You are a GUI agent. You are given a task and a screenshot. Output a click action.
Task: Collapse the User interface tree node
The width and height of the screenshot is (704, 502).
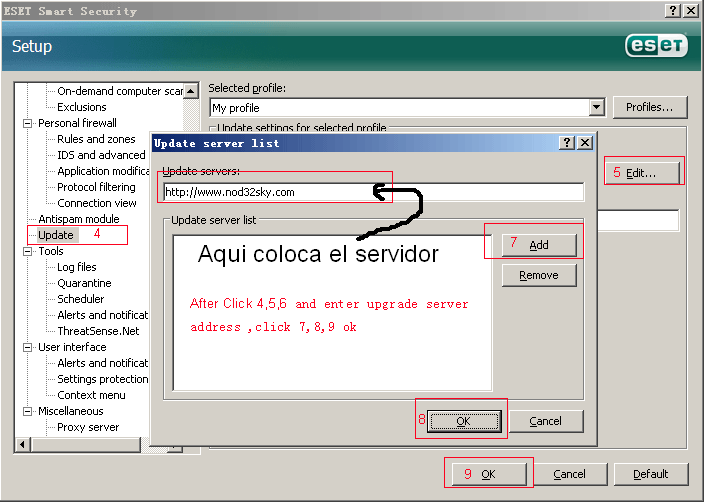[27, 348]
